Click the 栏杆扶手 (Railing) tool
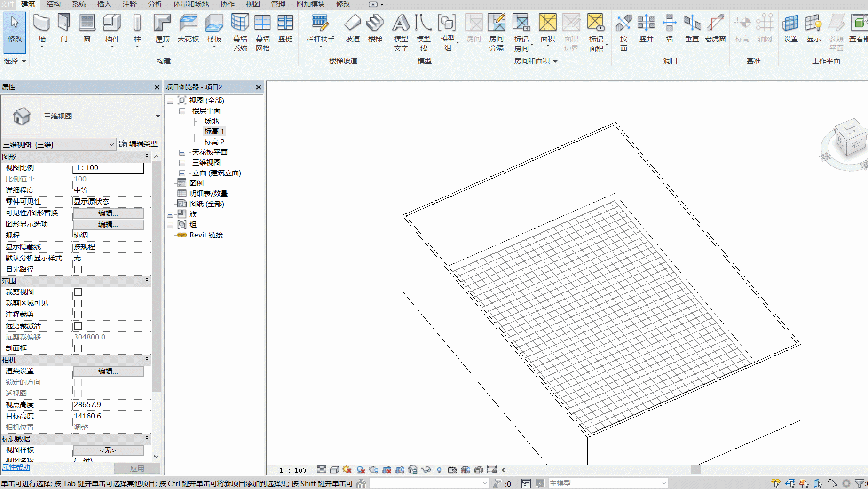 click(320, 29)
